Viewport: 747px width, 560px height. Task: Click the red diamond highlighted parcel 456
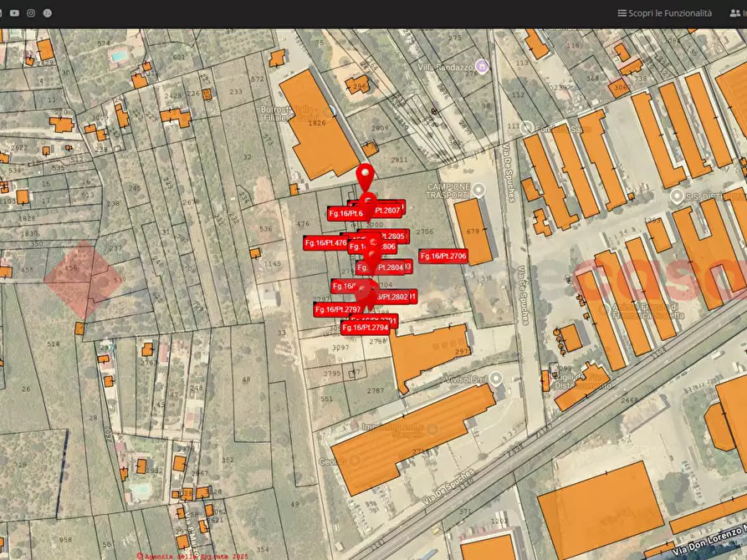click(79, 279)
